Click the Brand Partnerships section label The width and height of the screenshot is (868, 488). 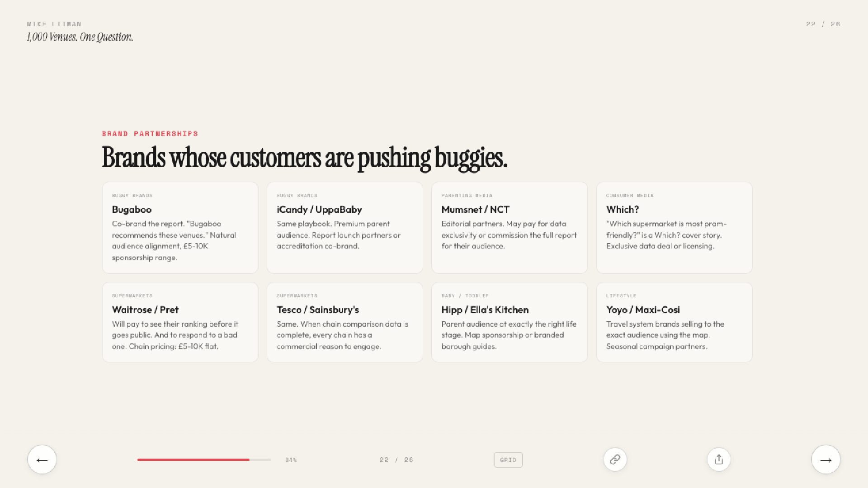point(150,134)
